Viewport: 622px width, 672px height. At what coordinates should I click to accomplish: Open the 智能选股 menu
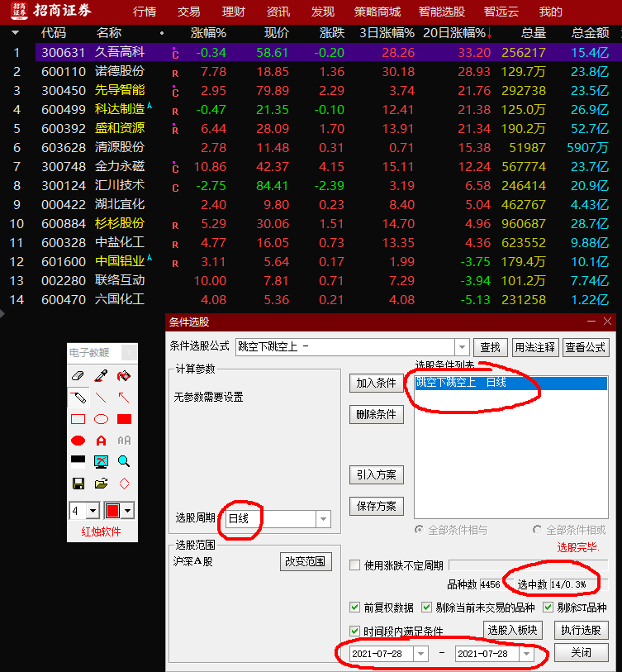tap(442, 12)
